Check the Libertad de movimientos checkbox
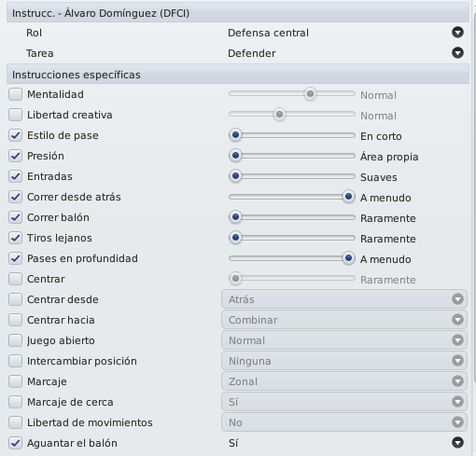 [x=15, y=422]
